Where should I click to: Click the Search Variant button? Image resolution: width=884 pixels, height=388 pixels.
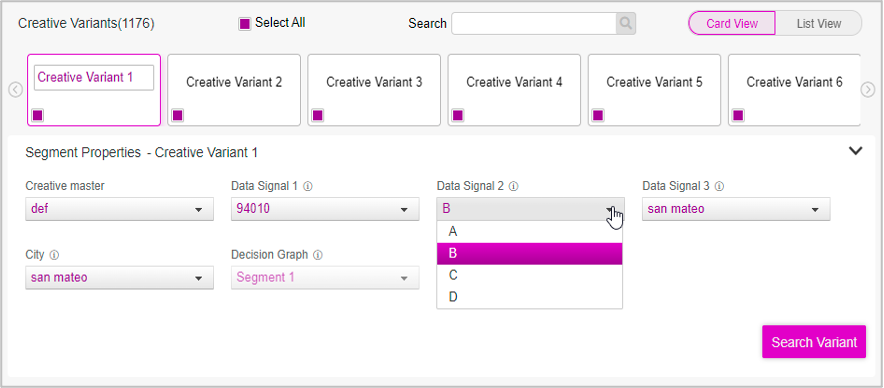pos(814,342)
